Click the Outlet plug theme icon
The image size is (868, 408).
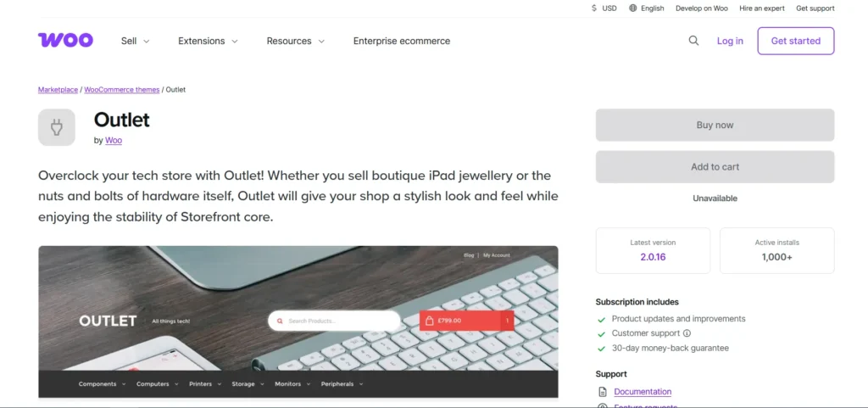pos(57,127)
